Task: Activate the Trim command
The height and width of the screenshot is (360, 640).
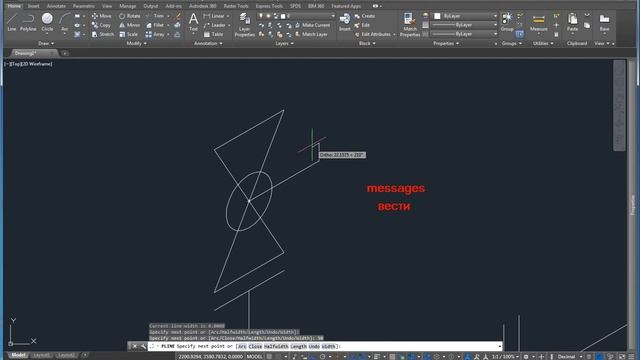Action: 155,16
